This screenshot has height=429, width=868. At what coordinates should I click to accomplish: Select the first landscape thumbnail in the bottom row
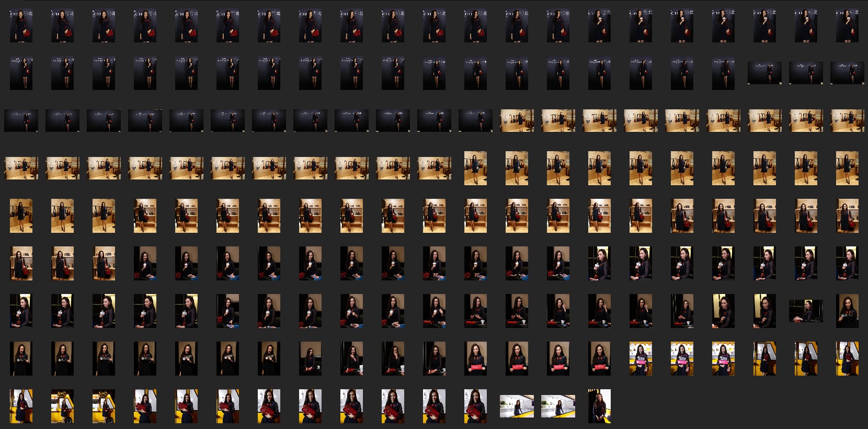tap(517, 406)
